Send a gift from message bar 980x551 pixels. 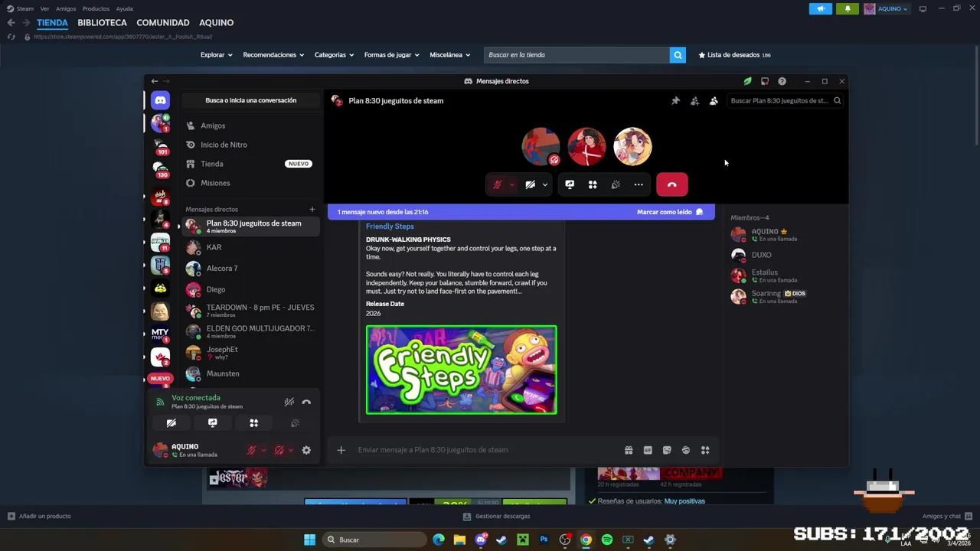click(x=629, y=450)
